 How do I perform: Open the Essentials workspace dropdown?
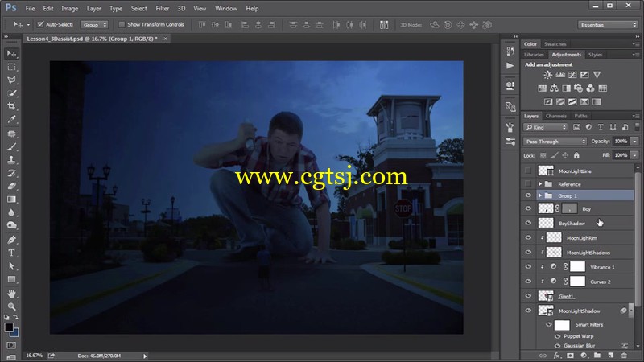pyautogui.click(x=608, y=25)
